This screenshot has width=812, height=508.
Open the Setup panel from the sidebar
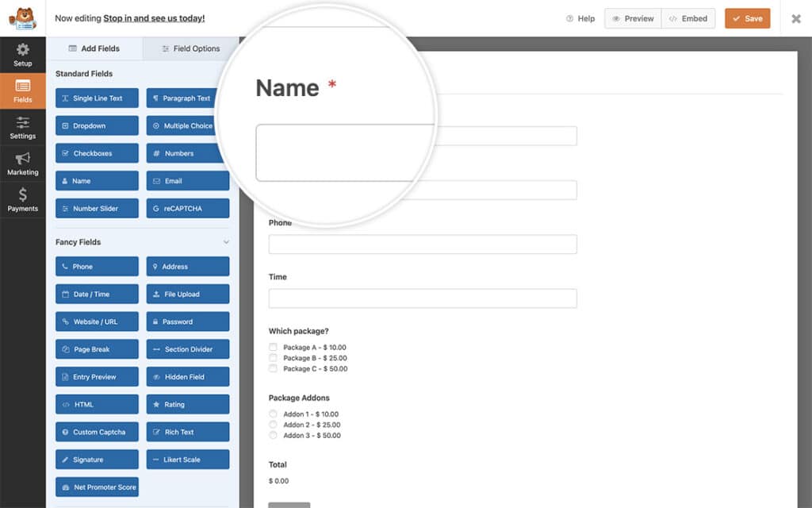[x=23, y=56]
